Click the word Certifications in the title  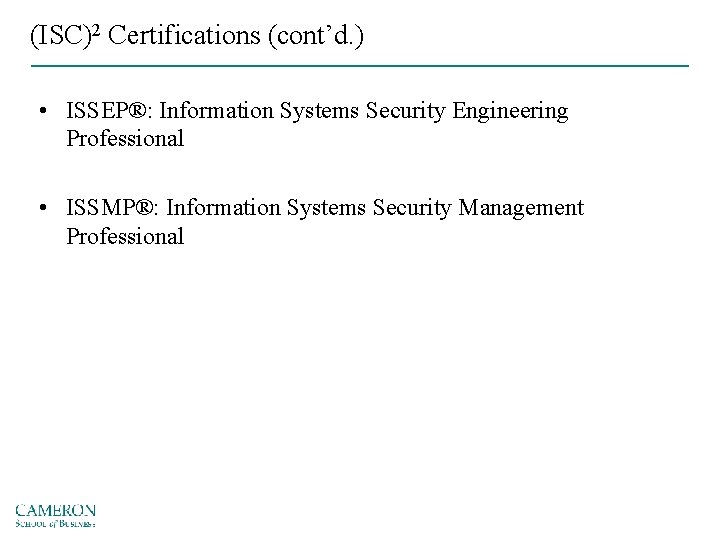(184, 35)
